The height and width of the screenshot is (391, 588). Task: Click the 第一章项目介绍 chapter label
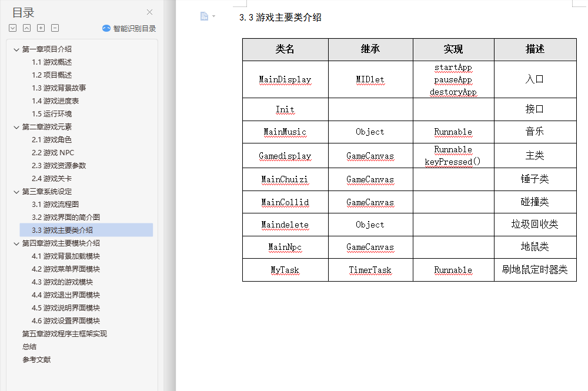tap(46, 49)
